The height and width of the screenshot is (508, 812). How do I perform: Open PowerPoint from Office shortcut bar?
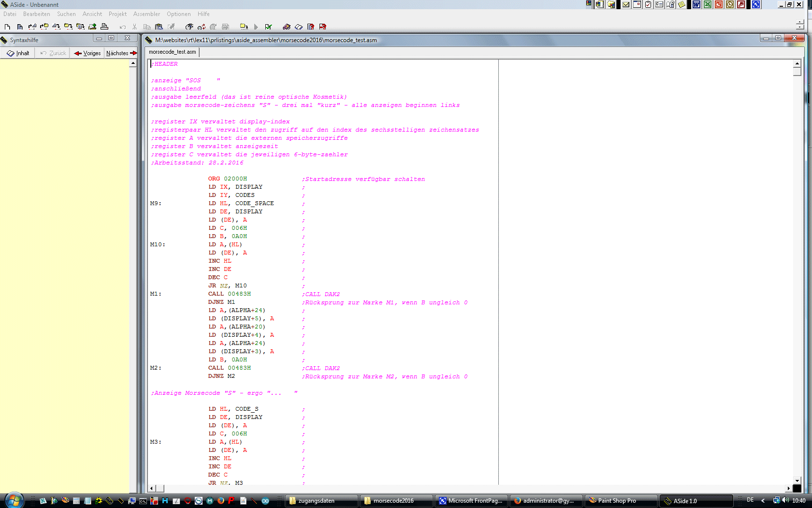719,4
